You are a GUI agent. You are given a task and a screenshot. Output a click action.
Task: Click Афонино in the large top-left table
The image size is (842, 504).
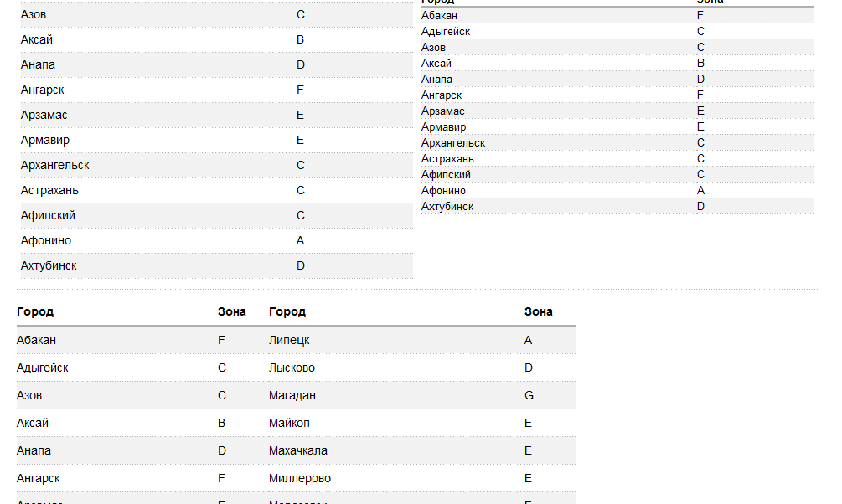click(x=46, y=240)
